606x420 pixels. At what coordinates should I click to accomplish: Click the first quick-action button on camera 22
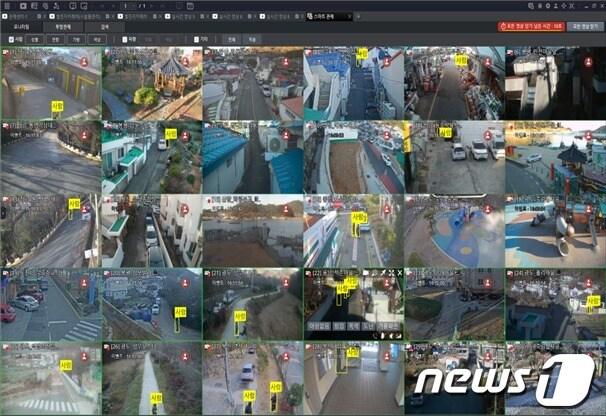(x=319, y=326)
